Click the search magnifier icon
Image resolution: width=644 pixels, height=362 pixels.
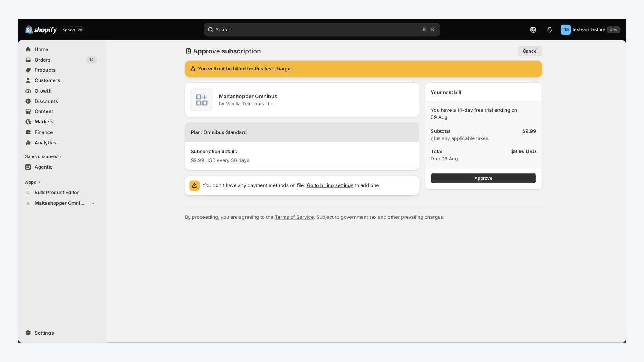click(x=211, y=30)
